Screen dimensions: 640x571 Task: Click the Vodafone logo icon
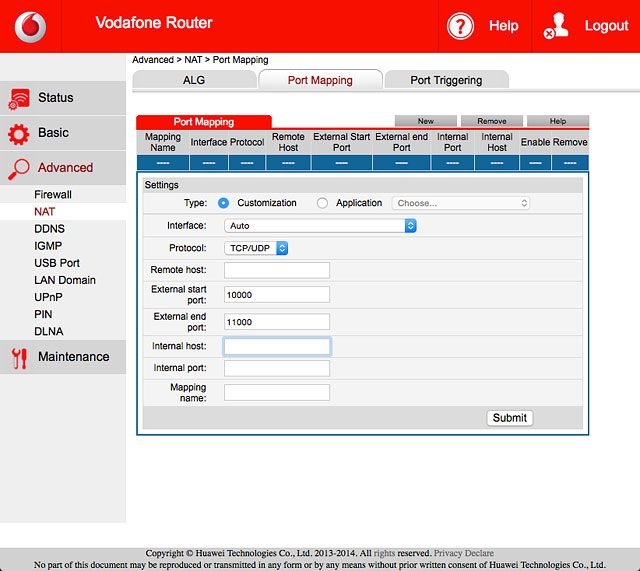[x=31, y=27]
